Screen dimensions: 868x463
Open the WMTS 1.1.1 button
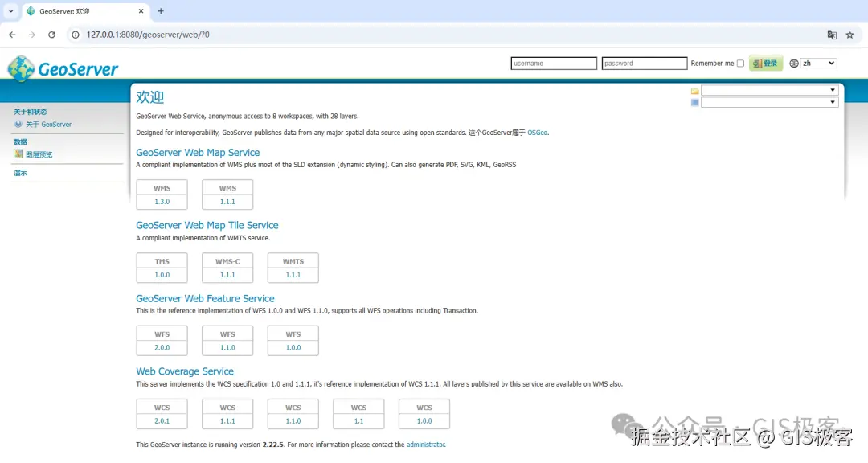(x=293, y=268)
